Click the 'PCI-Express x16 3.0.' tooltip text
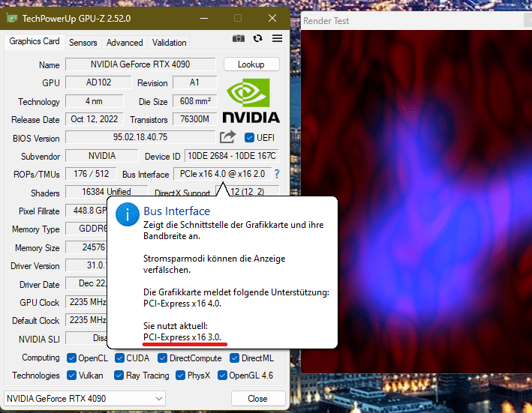Viewport: 532px width, 413px height. pos(182,337)
